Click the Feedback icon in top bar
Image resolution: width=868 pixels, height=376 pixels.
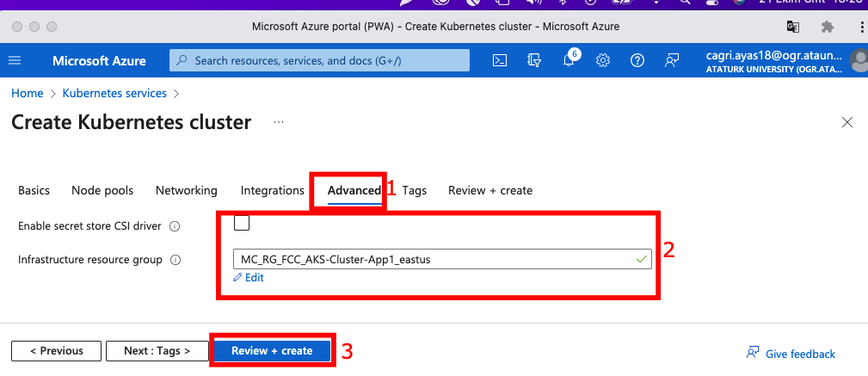[672, 60]
